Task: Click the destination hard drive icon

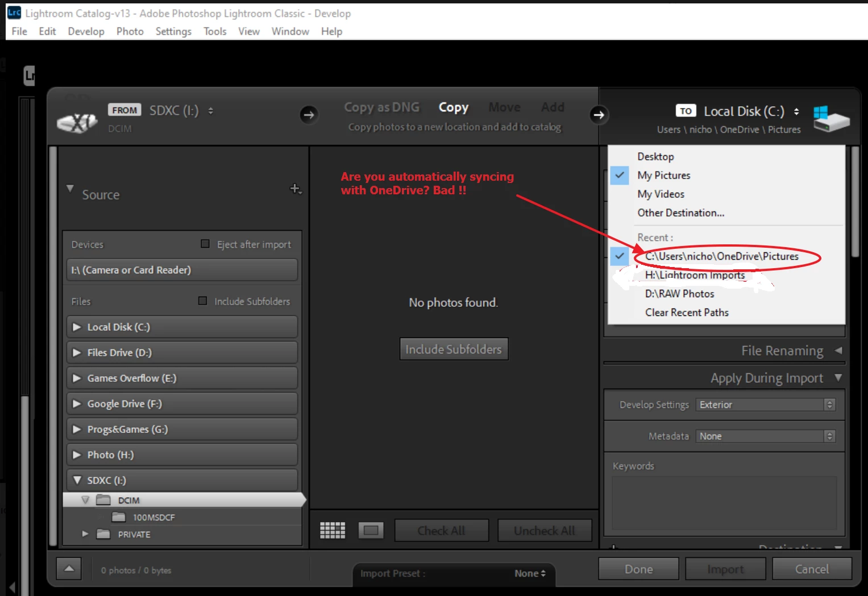Action: pyautogui.click(x=831, y=119)
